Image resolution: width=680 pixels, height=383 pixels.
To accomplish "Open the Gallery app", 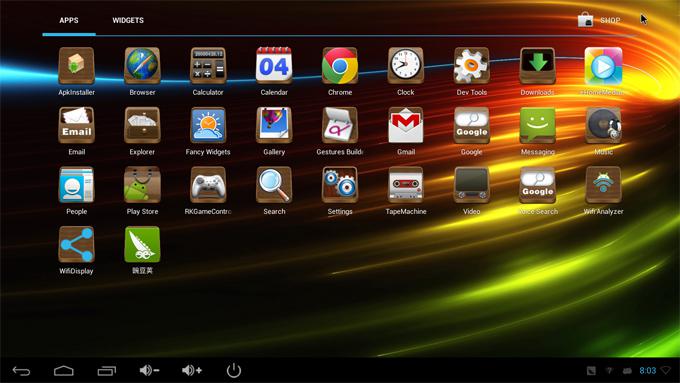I will (x=274, y=125).
